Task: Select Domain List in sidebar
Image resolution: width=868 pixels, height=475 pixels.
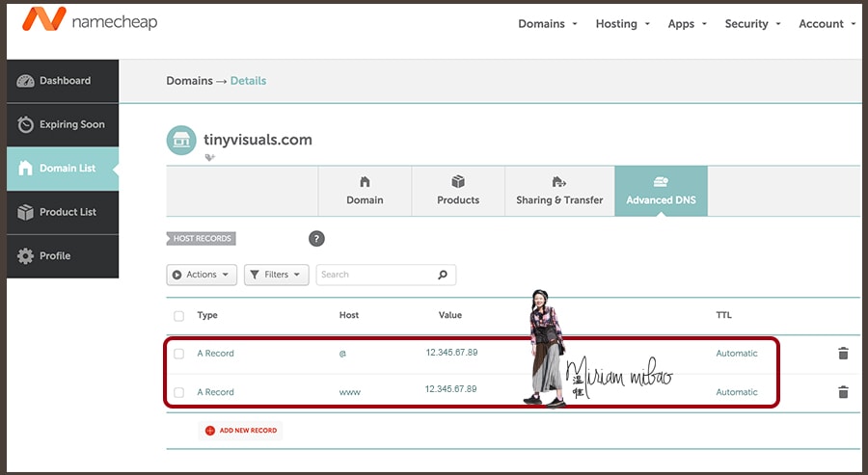Action: (63, 168)
